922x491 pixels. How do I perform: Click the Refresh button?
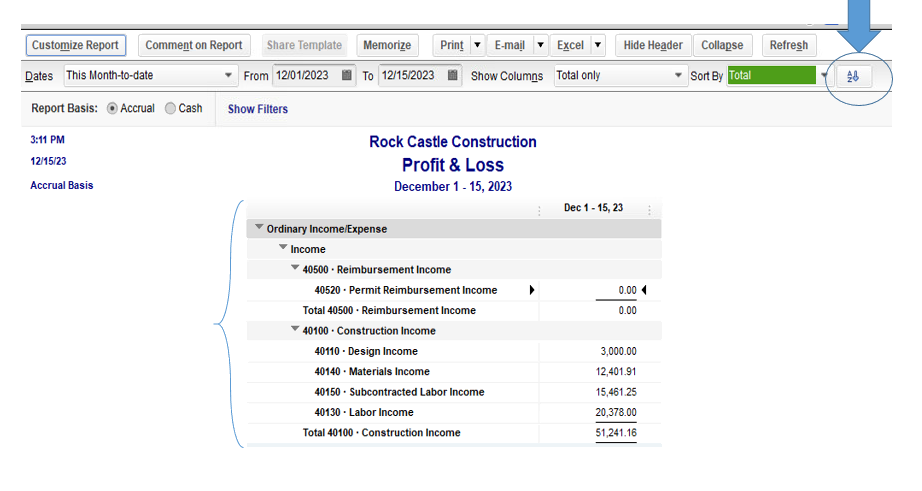tap(789, 45)
